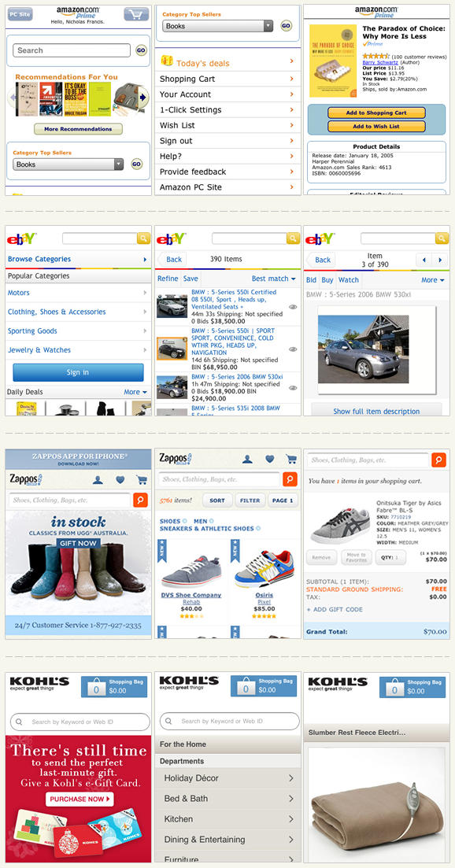Expand More dropdown beside Bid Buy Watch

click(x=433, y=280)
